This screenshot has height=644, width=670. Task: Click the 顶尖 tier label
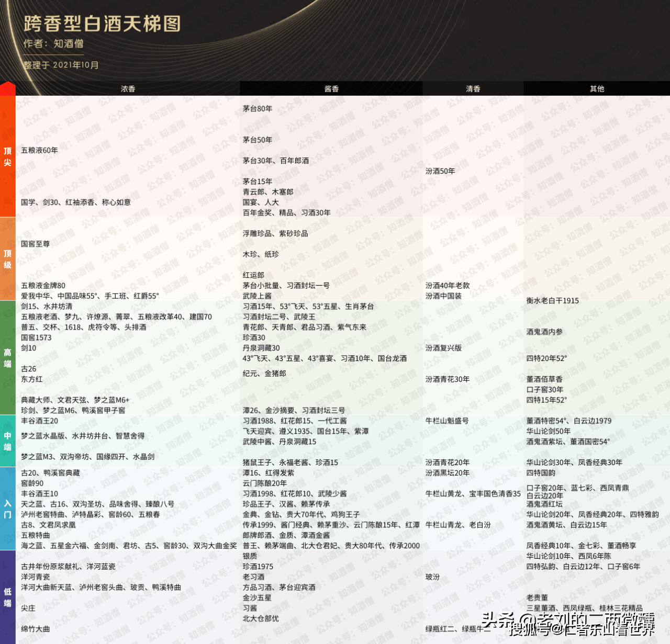[x=7, y=156]
